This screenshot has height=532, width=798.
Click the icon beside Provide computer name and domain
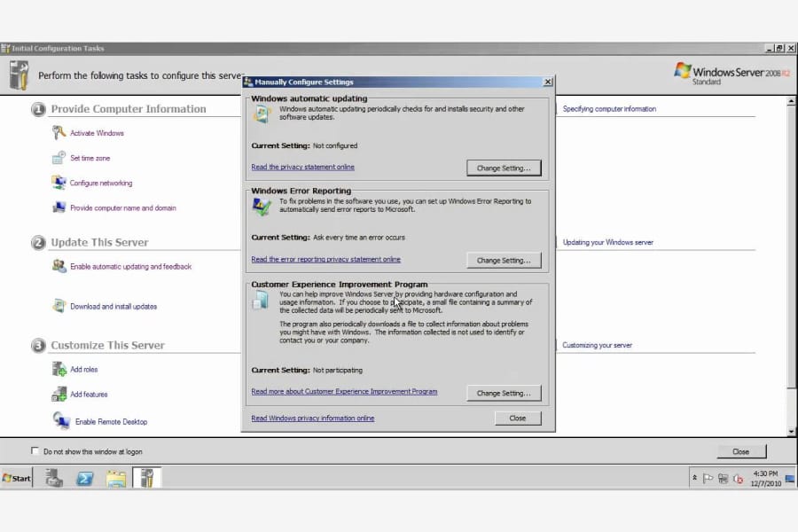(x=59, y=207)
